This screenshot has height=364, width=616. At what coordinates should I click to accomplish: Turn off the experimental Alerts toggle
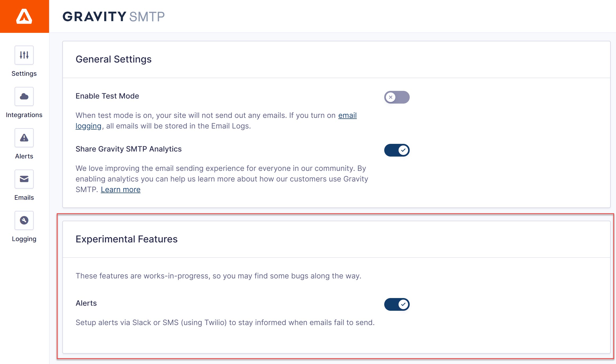(x=397, y=304)
